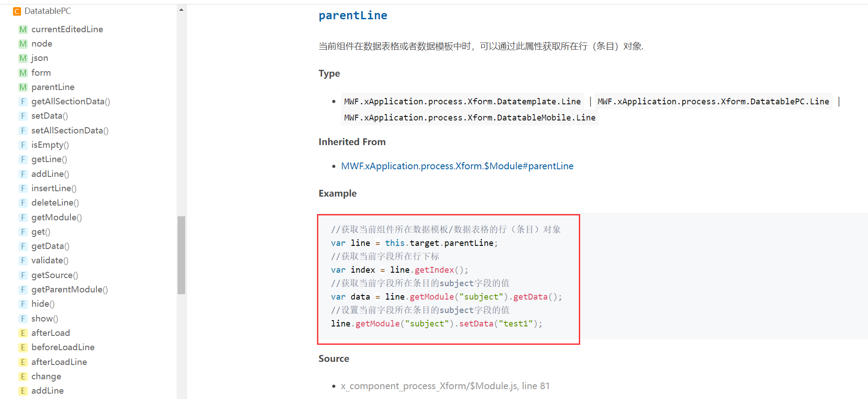868x399 pixels.
Task: Click the orange C icon beside DatatablePC
Action: click(17, 11)
